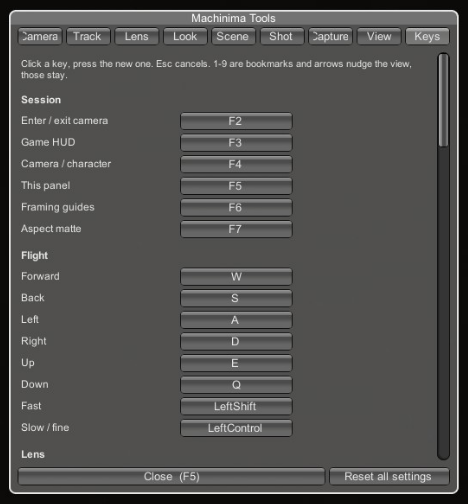
Task: Change the Back S key binding
Action: pyautogui.click(x=236, y=298)
